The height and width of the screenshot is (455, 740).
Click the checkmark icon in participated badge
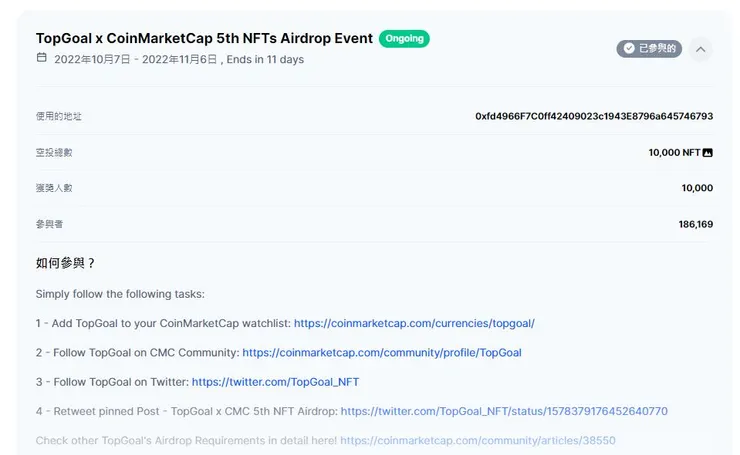(629, 48)
